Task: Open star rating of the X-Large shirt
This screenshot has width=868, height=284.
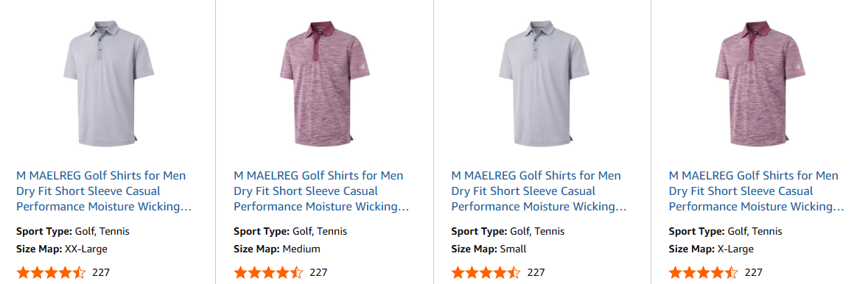Action: coord(704,272)
